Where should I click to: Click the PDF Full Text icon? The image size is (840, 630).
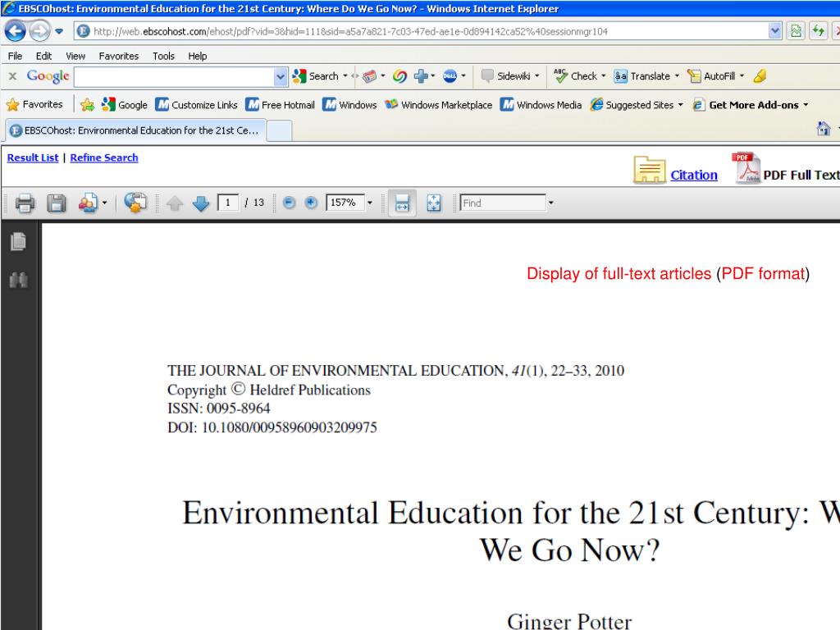pyautogui.click(x=746, y=167)
